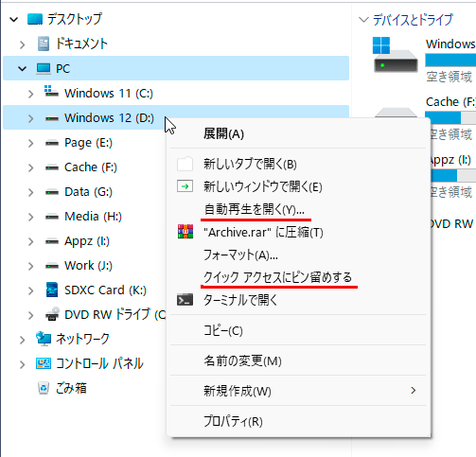Screen dimensions: 476x457
Task: Select the Appz (I:) tree row
Action: click(84, 241)
